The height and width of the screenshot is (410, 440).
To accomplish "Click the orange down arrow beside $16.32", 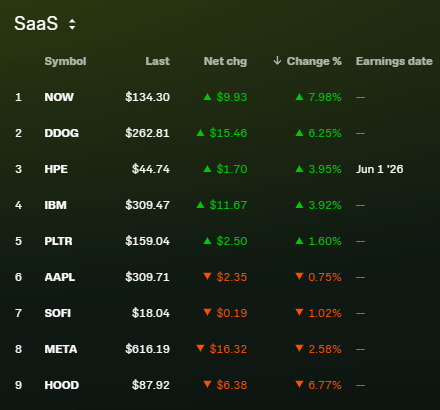I will [200, 348].
